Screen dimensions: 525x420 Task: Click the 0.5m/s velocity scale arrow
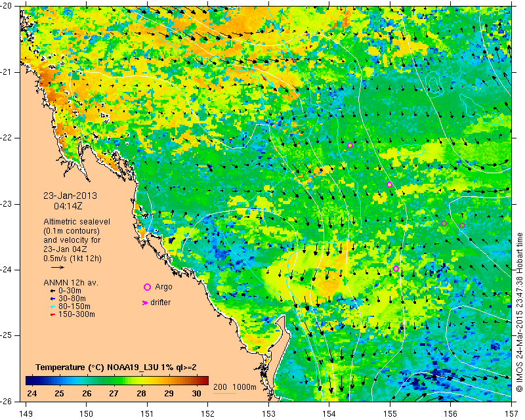pyautogui.click(x=58, y=267)
